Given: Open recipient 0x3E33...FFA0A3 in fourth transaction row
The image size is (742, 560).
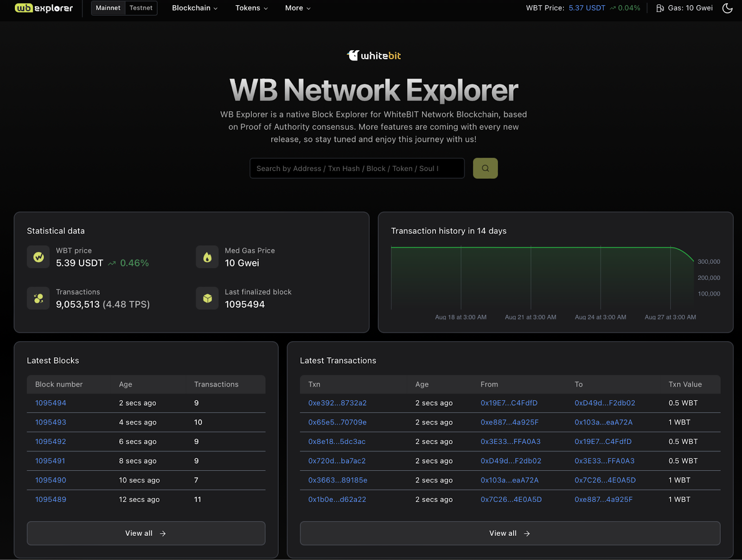Looking at the screenshot, I should coord(605,461).
